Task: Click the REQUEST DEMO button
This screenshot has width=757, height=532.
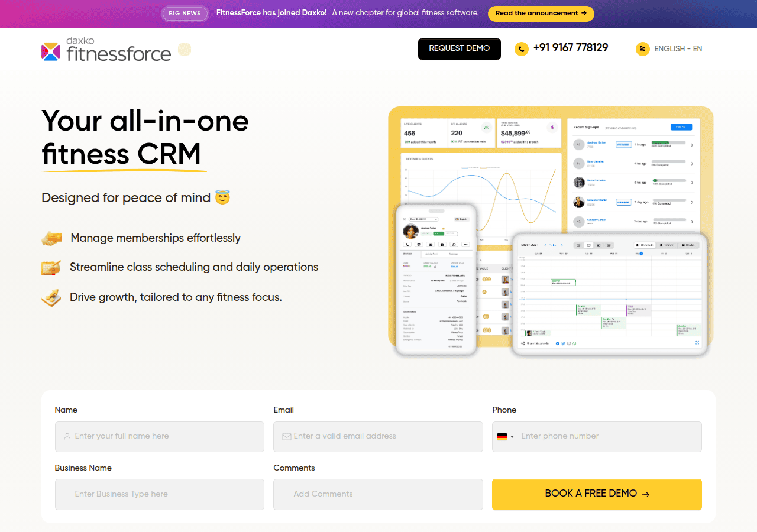Action: coord(460,49)
